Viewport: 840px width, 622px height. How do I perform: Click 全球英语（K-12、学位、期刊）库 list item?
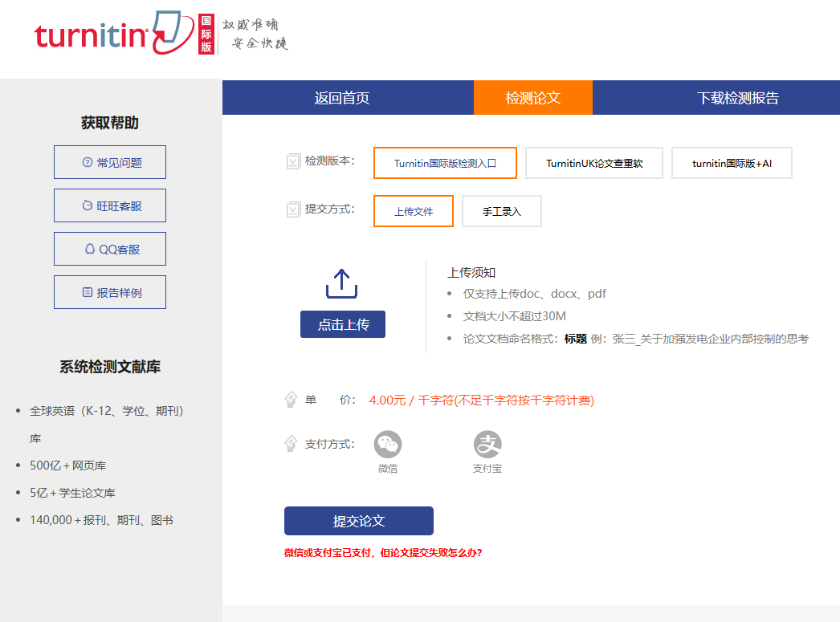tap(107, 425)
